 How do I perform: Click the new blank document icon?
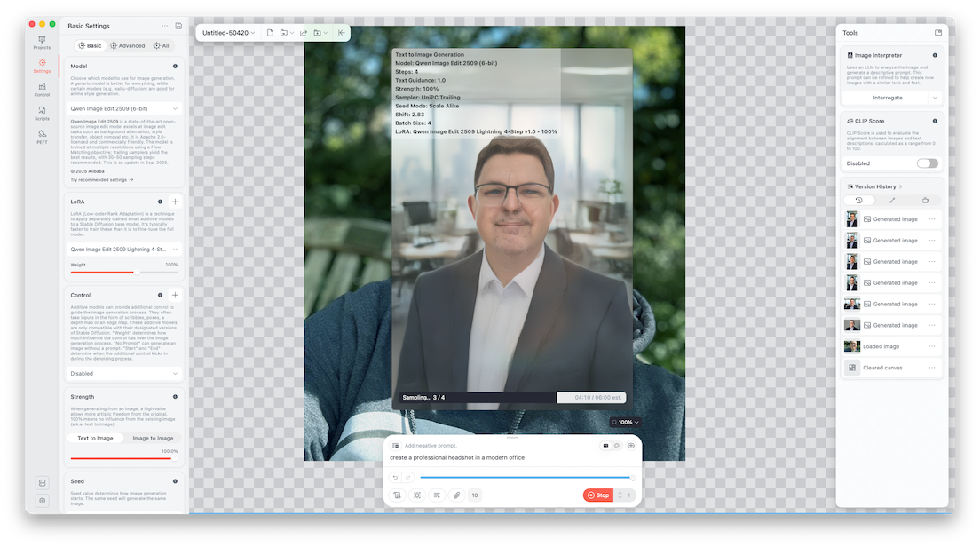[x=270, y=33]
